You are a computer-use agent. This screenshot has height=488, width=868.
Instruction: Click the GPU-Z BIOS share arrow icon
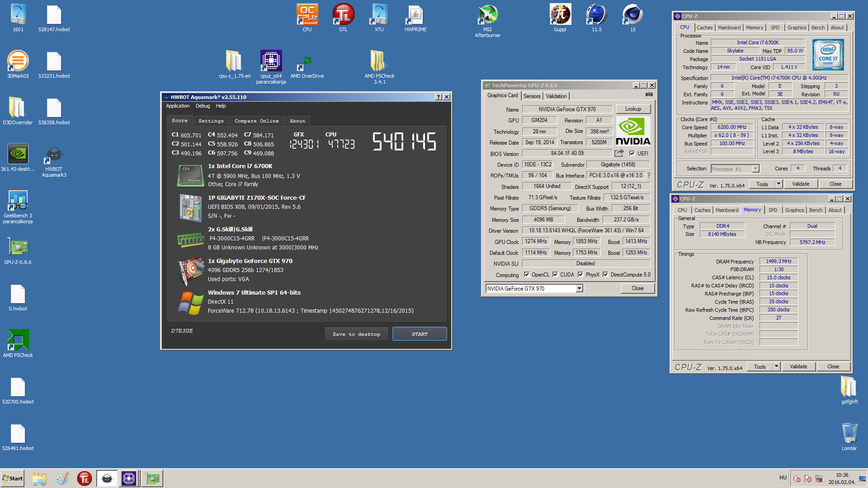tap(619, 153)
